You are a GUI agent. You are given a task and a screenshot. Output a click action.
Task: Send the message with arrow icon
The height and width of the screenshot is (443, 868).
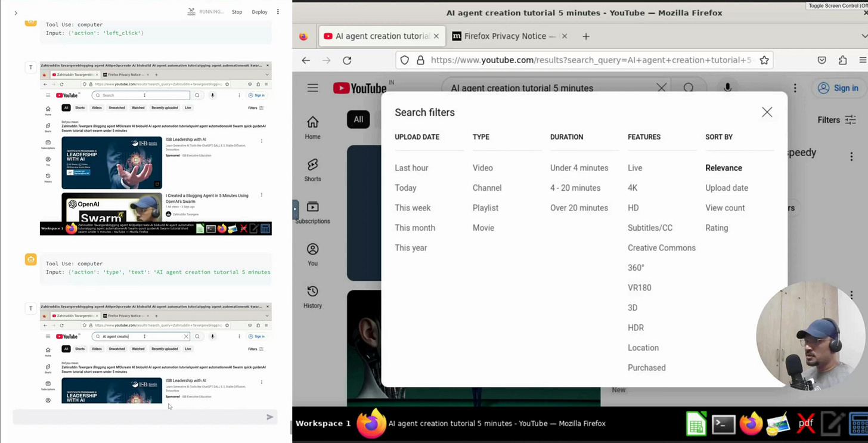tap(270, 417)
